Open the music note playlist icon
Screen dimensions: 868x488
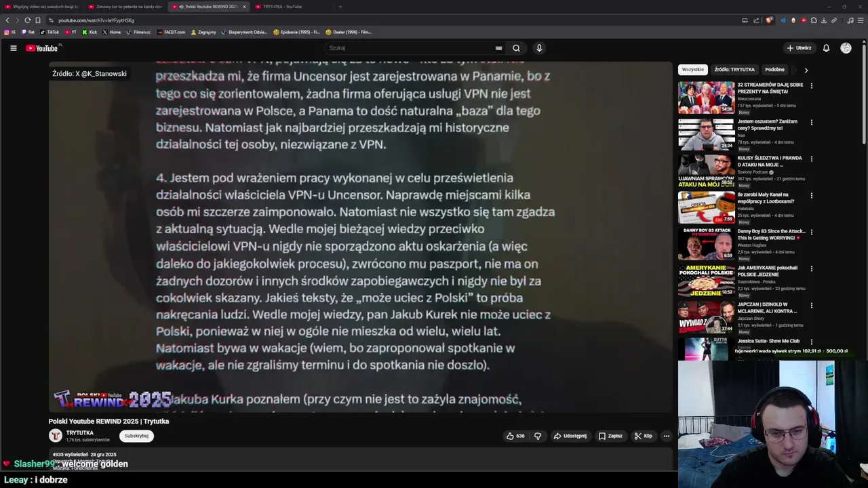(x=850, y=20)
